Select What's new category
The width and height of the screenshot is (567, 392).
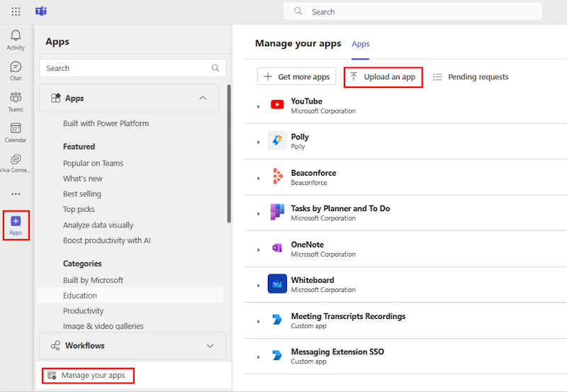coord(83,179)
